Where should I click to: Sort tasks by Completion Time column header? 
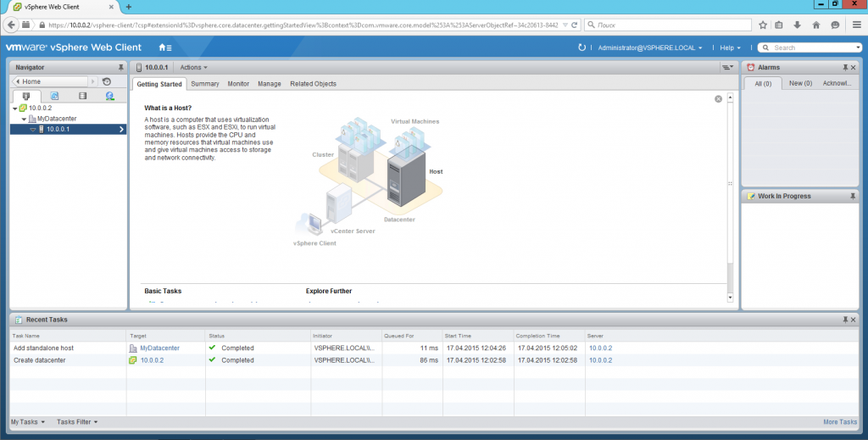(x=549, y=336)
